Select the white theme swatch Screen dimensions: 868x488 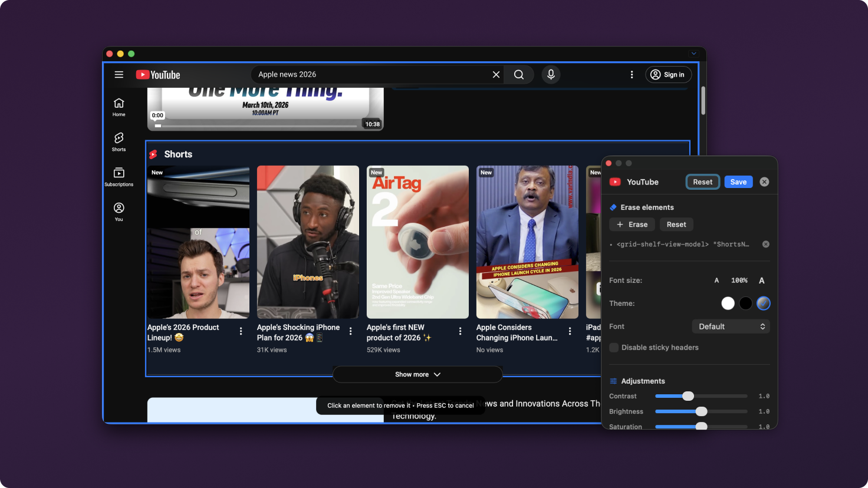pyautogui.click(x=728, y=304)
